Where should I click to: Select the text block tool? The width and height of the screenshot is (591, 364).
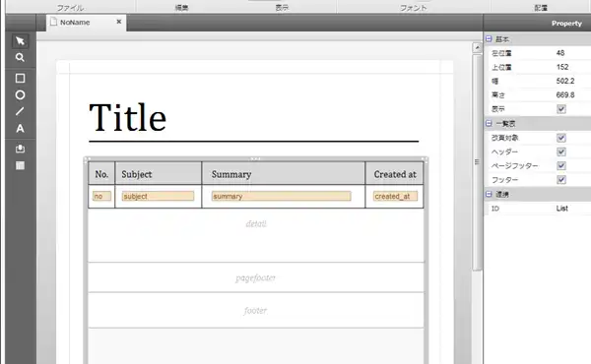click(20, 150)
